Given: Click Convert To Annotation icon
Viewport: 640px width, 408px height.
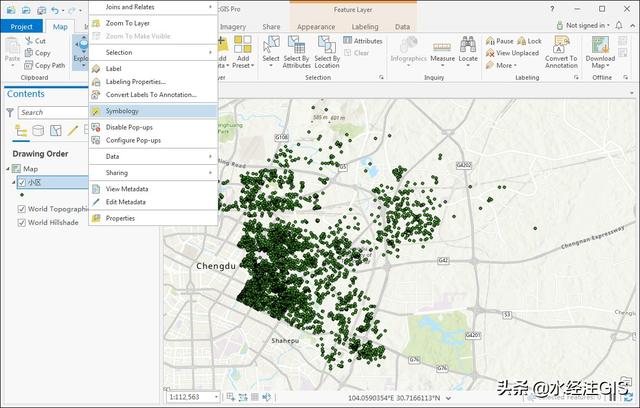Looking at the screenshot, I should tap(561, 44).
